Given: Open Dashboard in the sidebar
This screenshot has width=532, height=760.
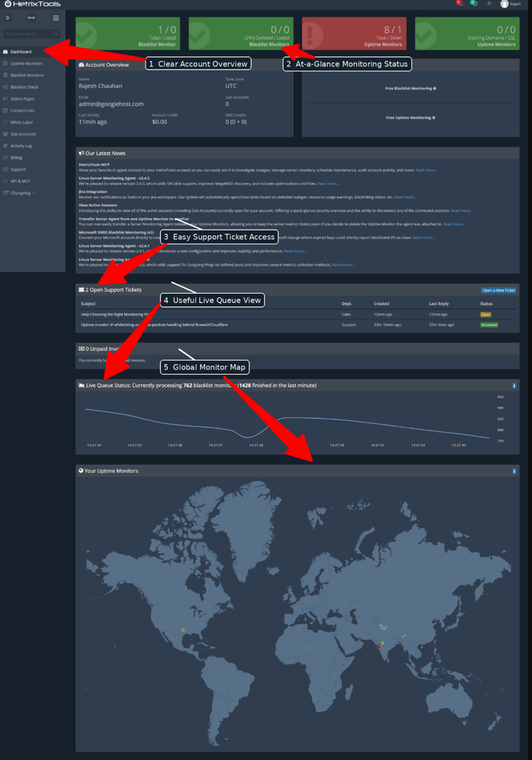Looking at the screenshot, I should [x=33, y=52].
